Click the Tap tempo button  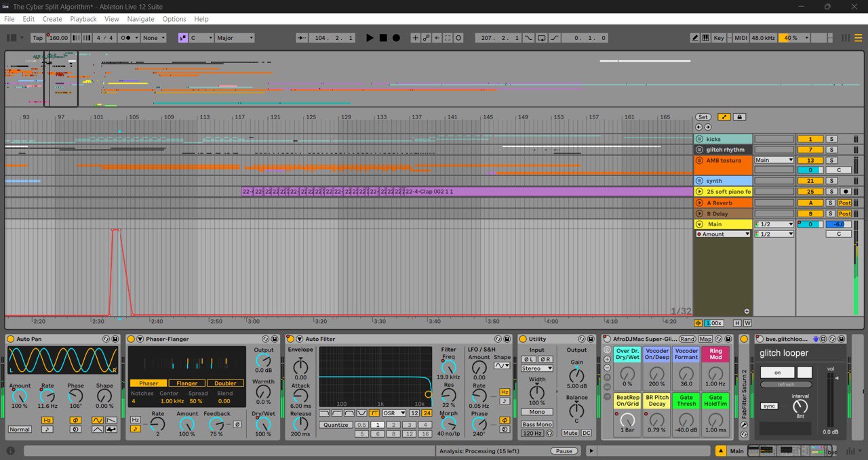[x=38, y=38]
